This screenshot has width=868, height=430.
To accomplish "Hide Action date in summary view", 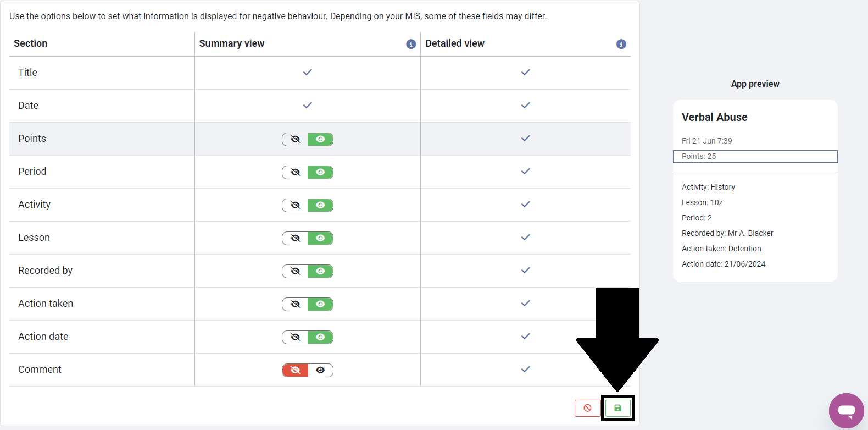I will [295, 337].
